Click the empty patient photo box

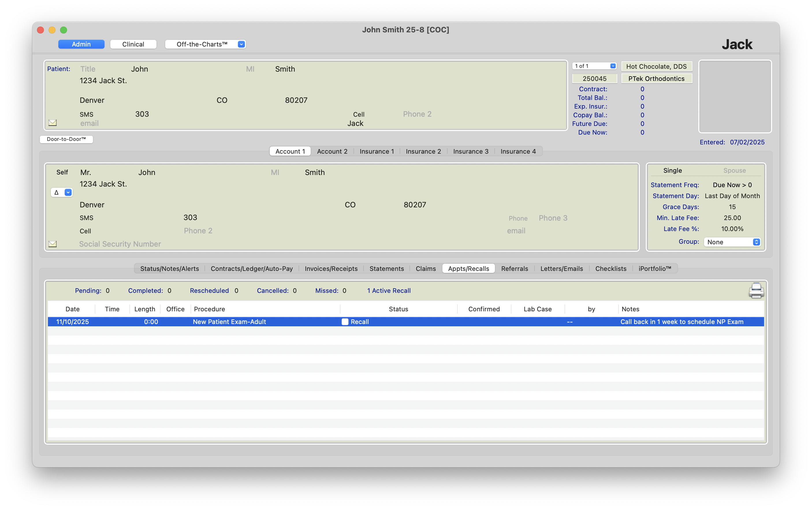pyautogui.click(x=735, y=96)
